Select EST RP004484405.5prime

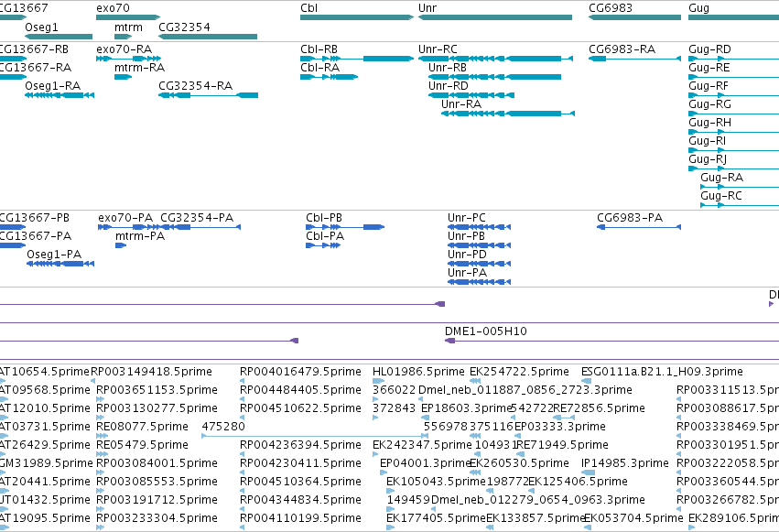[242, 399]
